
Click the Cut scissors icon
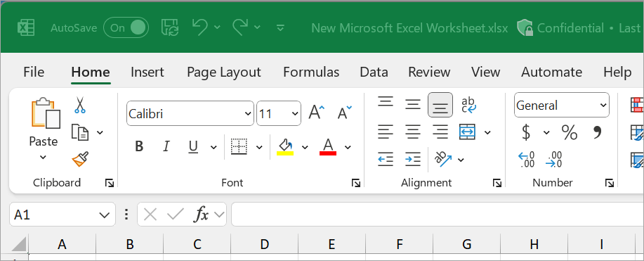(x=79, y=105)
